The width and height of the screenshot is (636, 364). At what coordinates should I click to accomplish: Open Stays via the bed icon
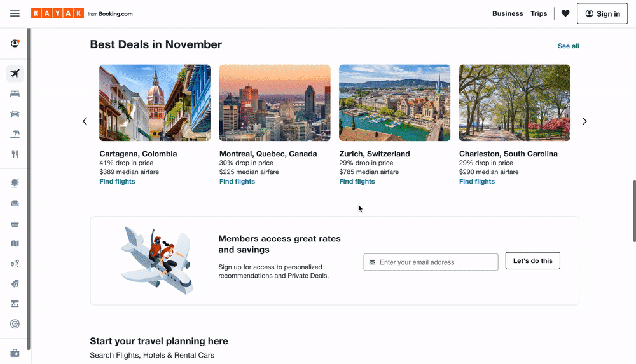pyautogui.click(x=15, y=93)
